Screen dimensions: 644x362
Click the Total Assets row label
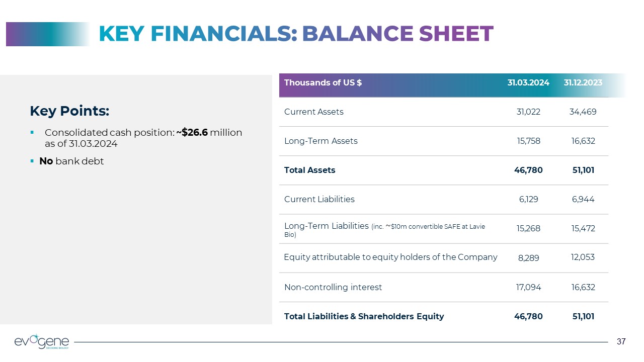[309, 170]
